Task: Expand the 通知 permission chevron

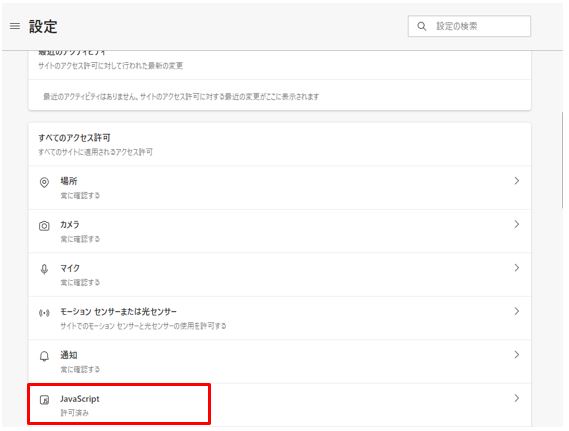Action: (x=517, y=355)
